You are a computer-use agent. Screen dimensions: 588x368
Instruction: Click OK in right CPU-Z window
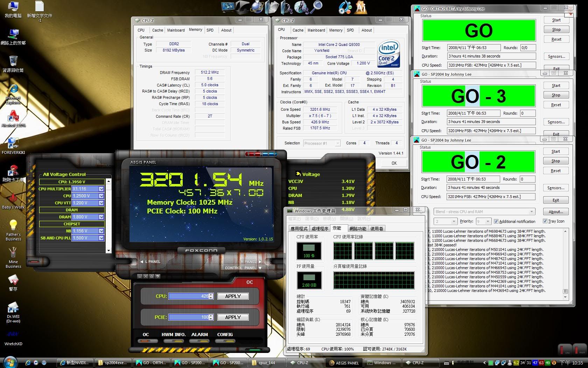[x=394, y=163]
